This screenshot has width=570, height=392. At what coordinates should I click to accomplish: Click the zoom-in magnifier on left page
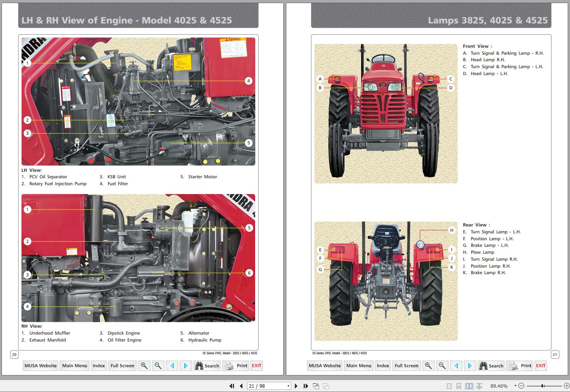coord(144,365)
